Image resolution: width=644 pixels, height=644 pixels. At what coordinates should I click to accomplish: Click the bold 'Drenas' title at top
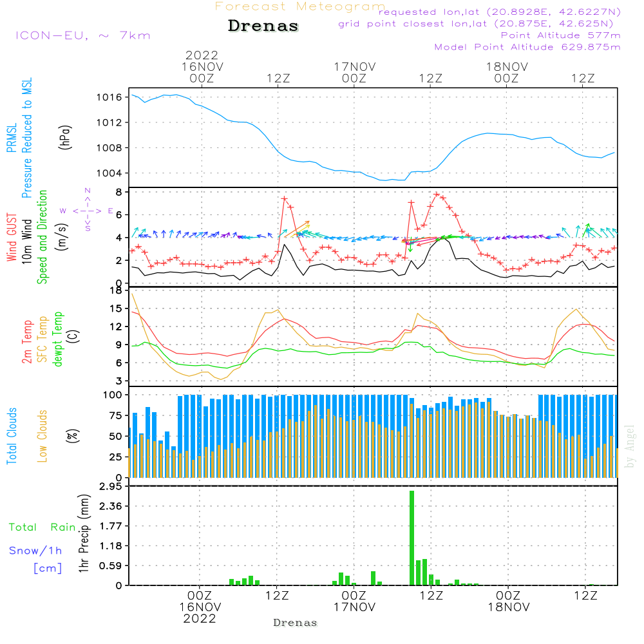point(263,26)
